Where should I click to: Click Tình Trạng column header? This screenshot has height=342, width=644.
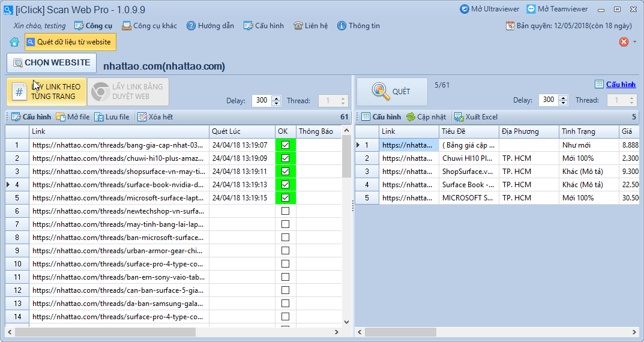coord(589,131)
